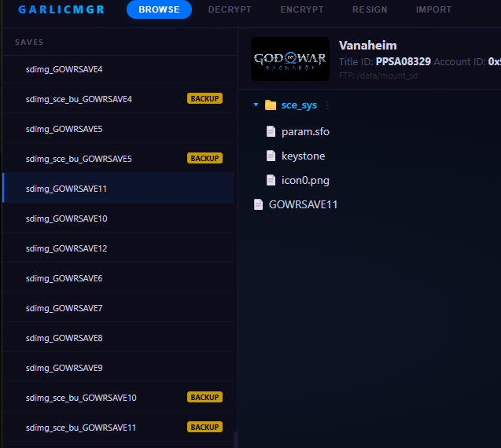This screenshot has height=448, width=501.
Task: Collapse the sce_sys folder arrow
Action: [256, 105]
